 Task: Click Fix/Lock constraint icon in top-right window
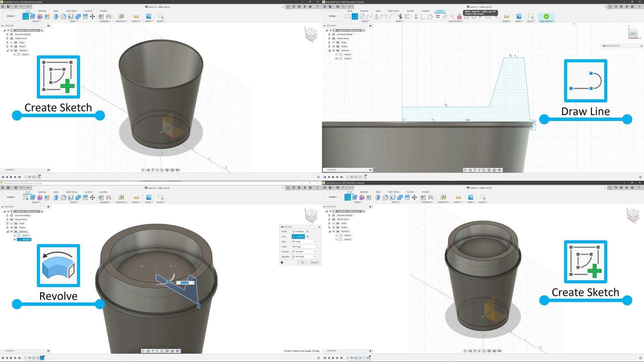tap(459, 17)
